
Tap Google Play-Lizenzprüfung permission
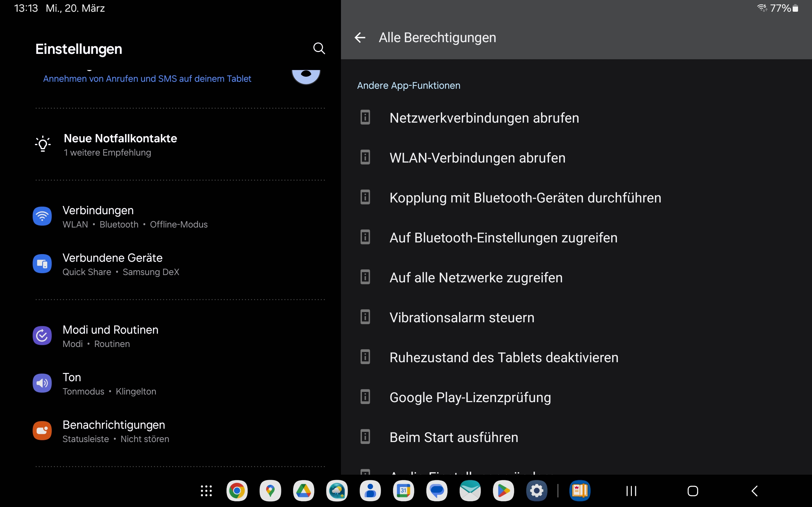coord(470,397)
